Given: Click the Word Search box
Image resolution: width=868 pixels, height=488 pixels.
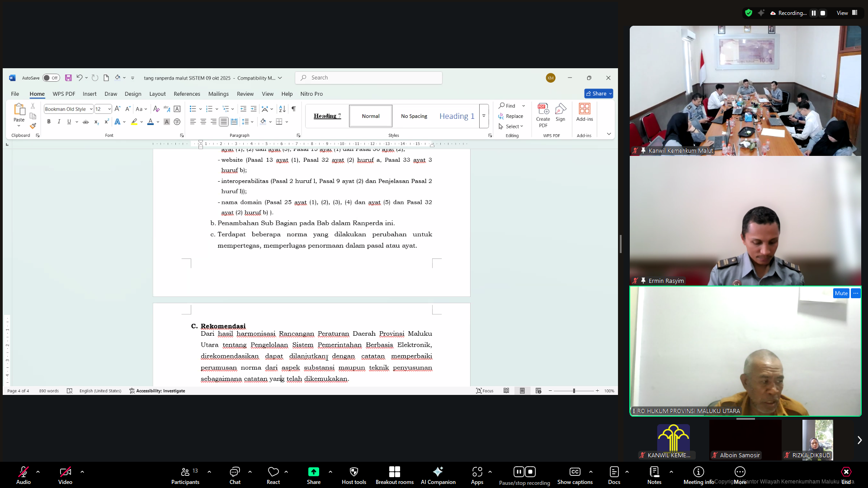Looking at the screenshot, I should 368,78.
